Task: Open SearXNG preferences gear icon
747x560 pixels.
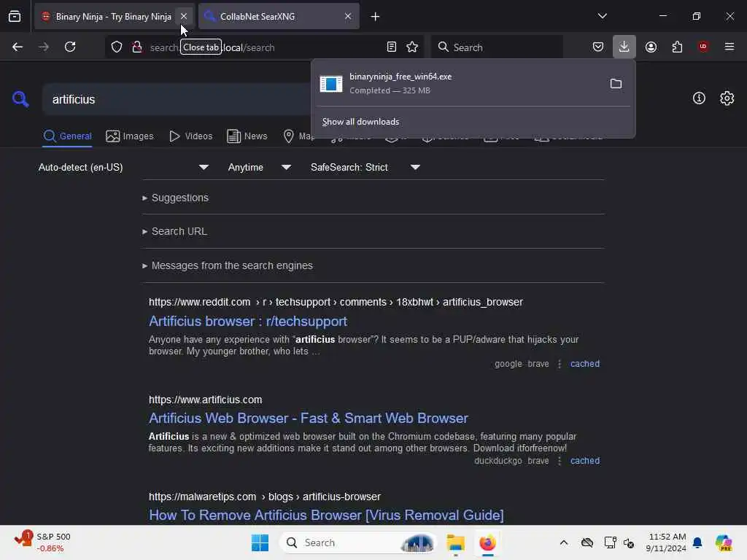Action: pyautogui.click(x=727, y=98)
